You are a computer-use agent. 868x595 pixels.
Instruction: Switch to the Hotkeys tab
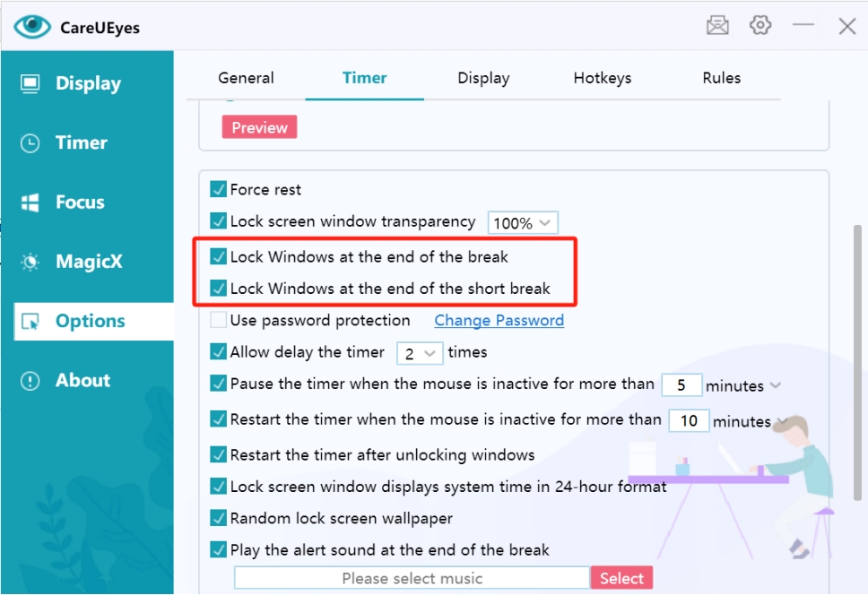(x=602, y=78)
